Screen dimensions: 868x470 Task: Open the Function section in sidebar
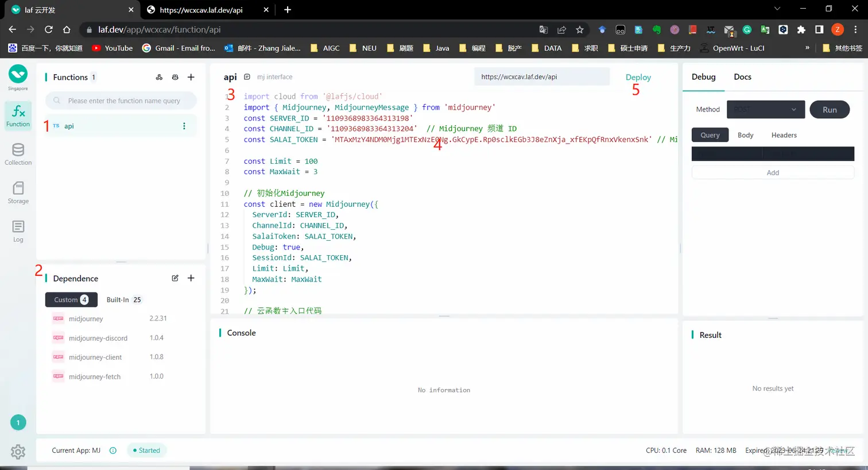click(x=18, y=116)
